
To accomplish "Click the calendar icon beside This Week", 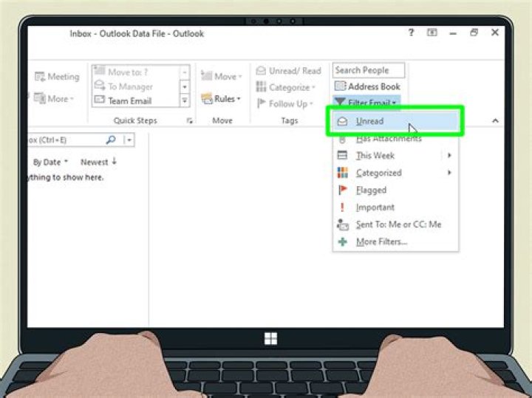I will (x=342, y=155).
